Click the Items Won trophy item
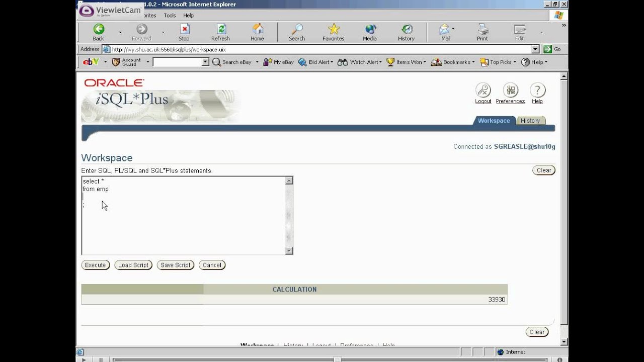Viewport: 644px width, 362px height. [x=406, y=62]
